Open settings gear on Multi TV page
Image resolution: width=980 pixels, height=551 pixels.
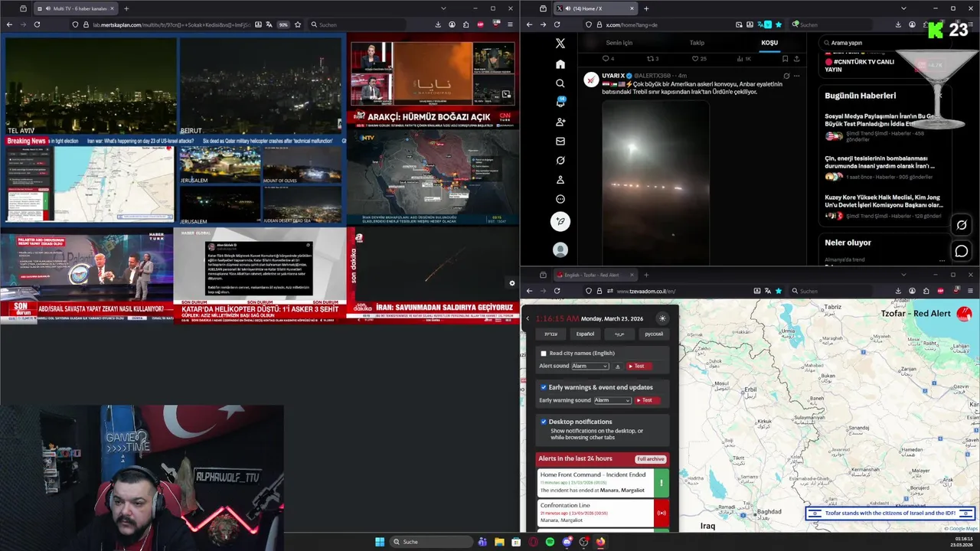click(x=512, y=283)
